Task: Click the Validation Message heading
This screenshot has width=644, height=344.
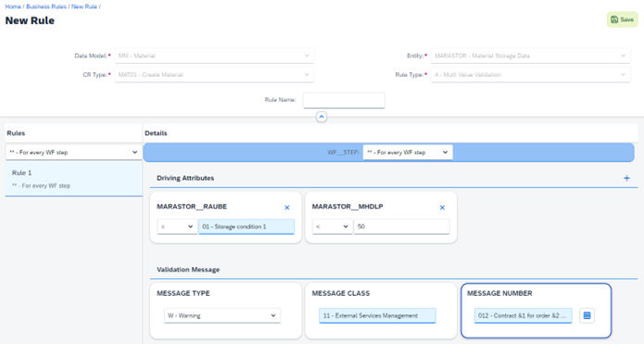Action: pyautogui.click(x=188, y=270)
